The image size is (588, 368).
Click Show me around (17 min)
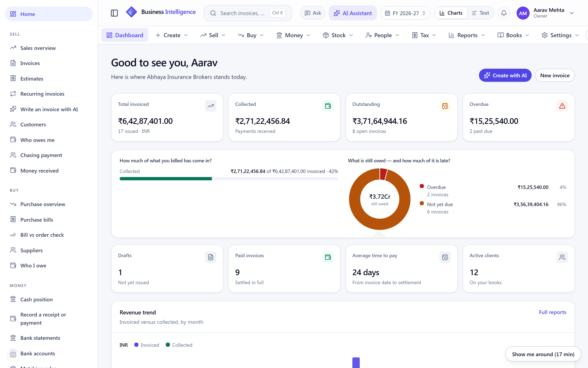543,354
